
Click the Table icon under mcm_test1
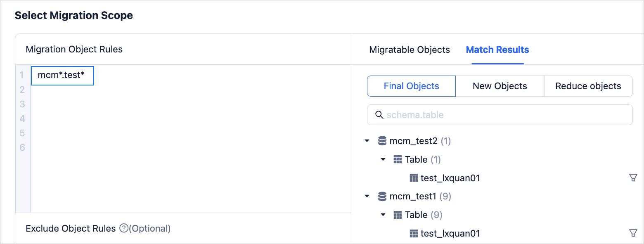point(398,215)
